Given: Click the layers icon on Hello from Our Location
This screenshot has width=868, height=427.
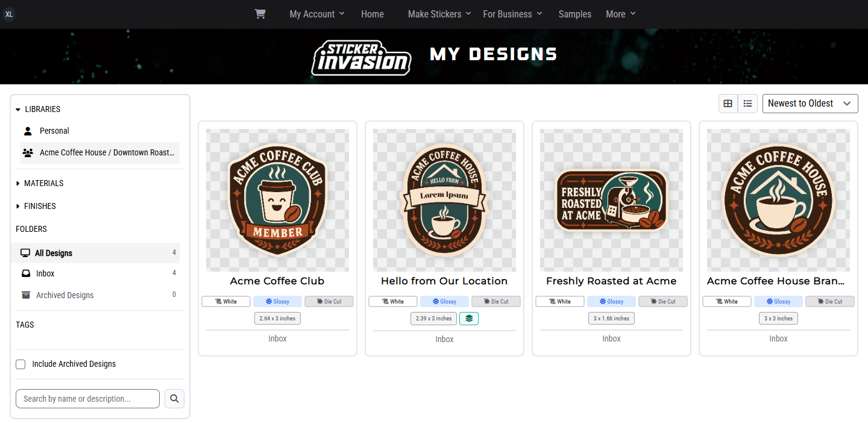Looking at the screenshot, I should (469, 319).
